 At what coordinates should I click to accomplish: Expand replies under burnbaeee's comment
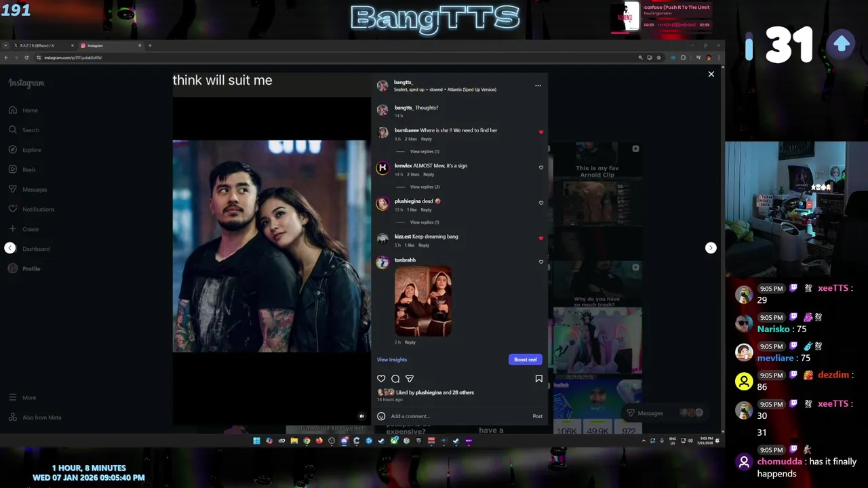425,151
